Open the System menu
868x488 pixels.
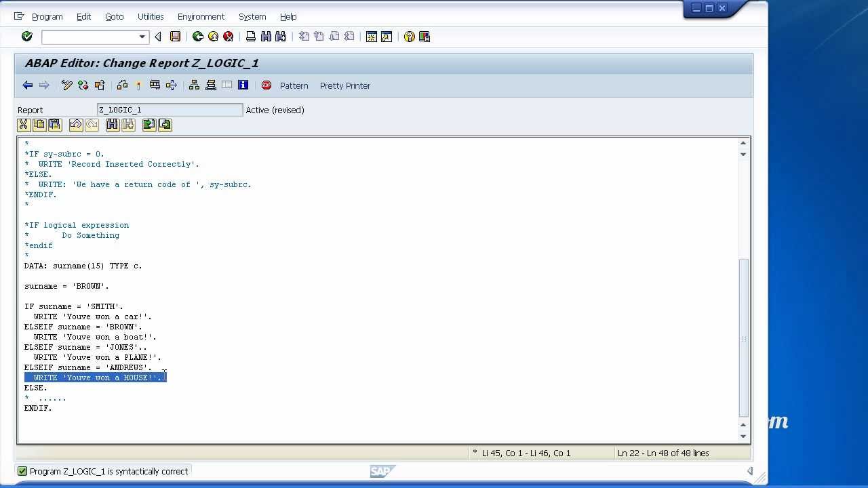252,16
